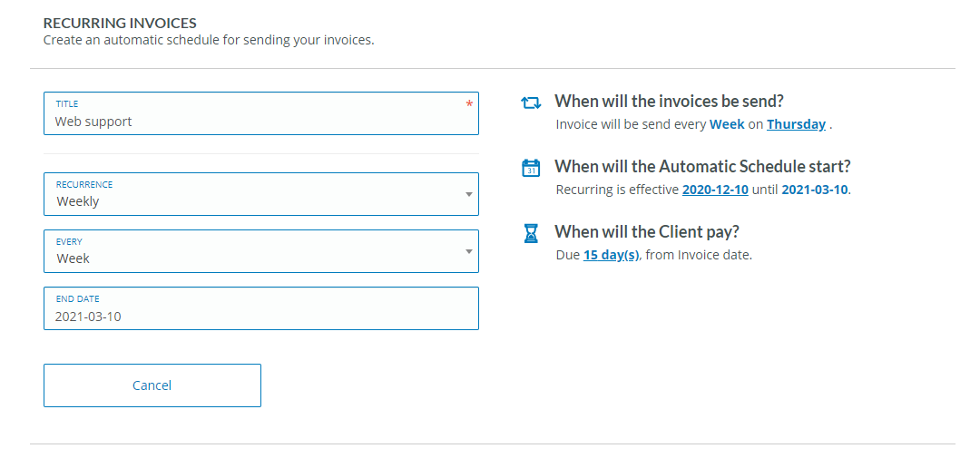Click the hourglass icon beside Client pay heading
Screen dimensions: 980x468
[x=531, y=233]
